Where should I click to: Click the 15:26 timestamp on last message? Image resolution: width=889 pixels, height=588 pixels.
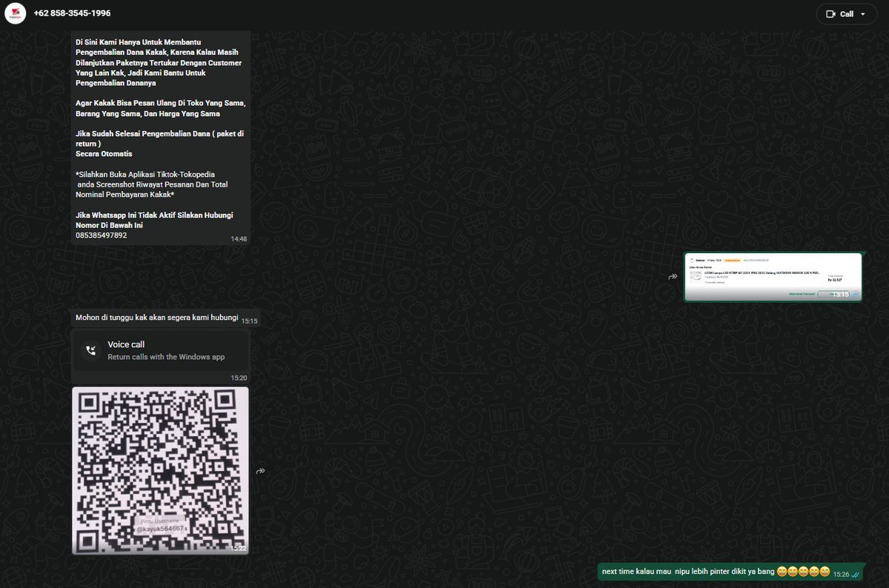841,574
